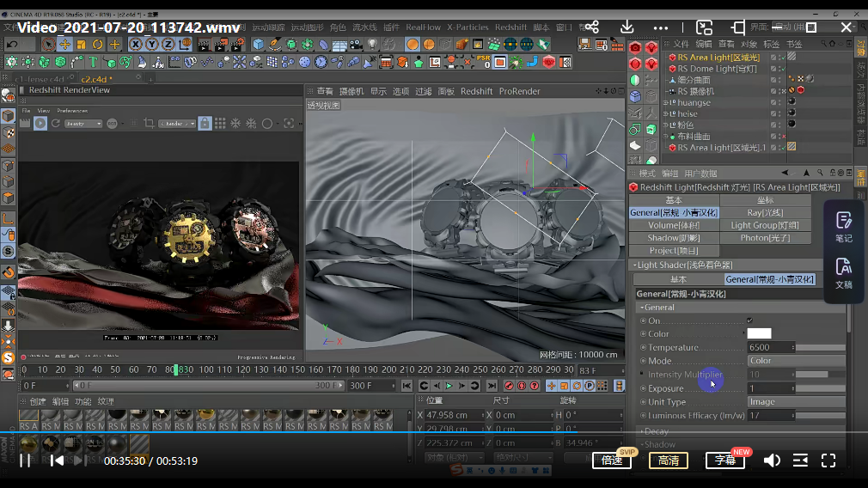Viewport: 868px width, 488px height.
Task: Toggle the autokeying icon
Action: click(x=522, y=386)
